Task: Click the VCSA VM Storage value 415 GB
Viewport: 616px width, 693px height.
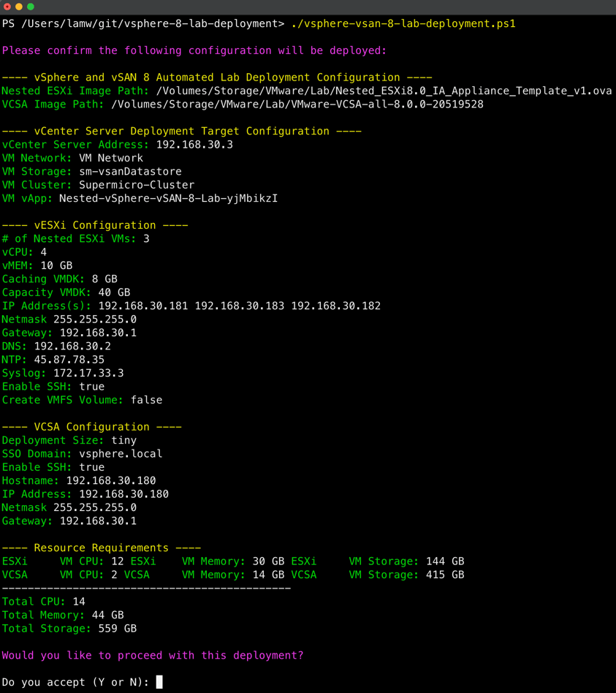Action: click(445, 575)
